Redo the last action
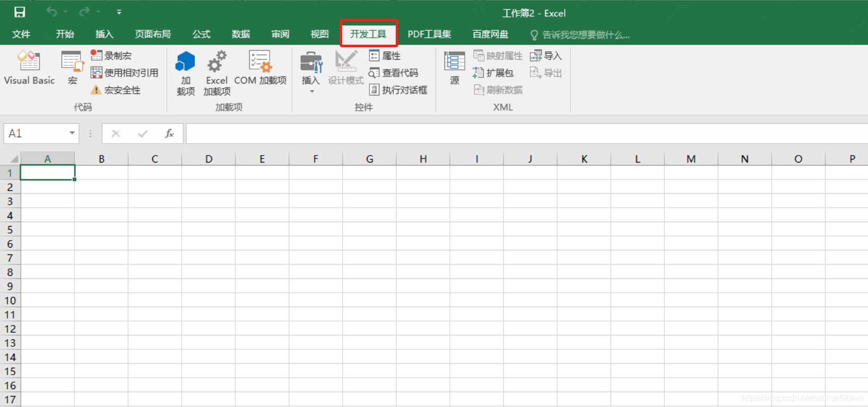 (85, 11)
